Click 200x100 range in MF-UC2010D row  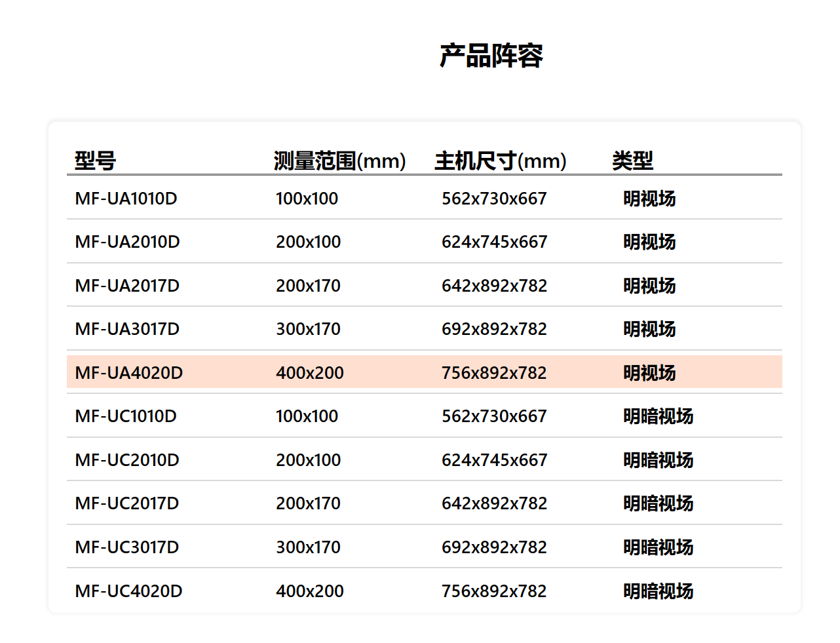[x=308, y=460]
